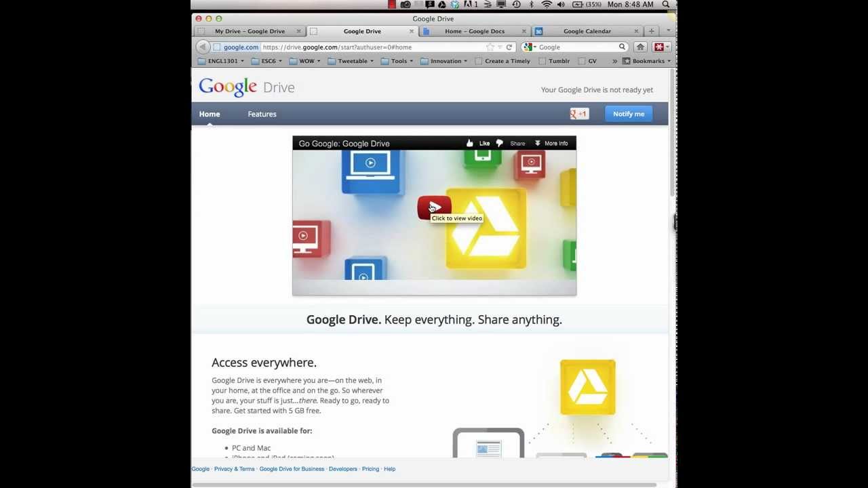Click the horizontal page scrollbar
The height and width of the screenshot is (488, 868).
pyautogui.click(x=425, y=485)
